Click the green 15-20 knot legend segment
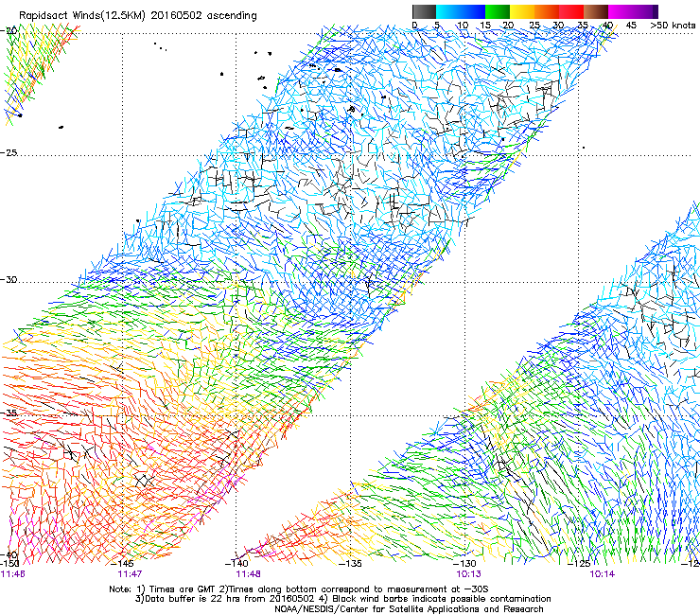Screen dimensions: 700x615 click(498, 11)
